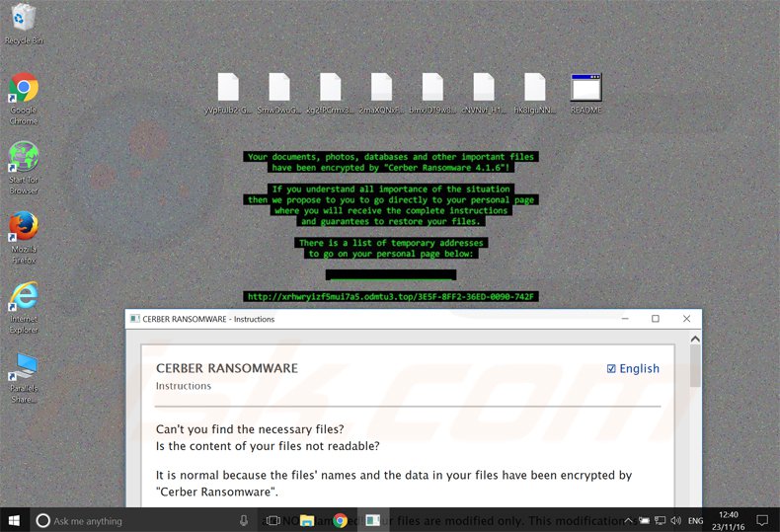Expand the hidden system tray icons chevron
The height and width of the screenshot is (532, 780).
(627, 520)
